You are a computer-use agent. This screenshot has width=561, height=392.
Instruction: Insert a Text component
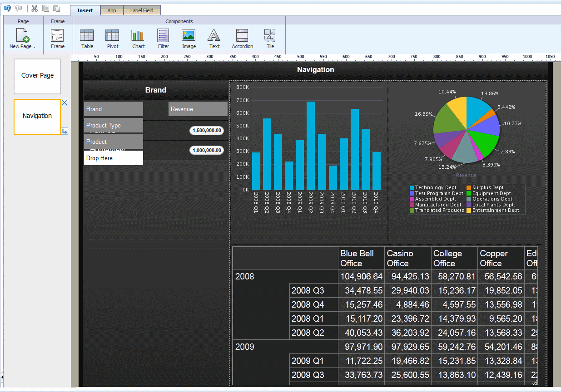coord(214,39)
